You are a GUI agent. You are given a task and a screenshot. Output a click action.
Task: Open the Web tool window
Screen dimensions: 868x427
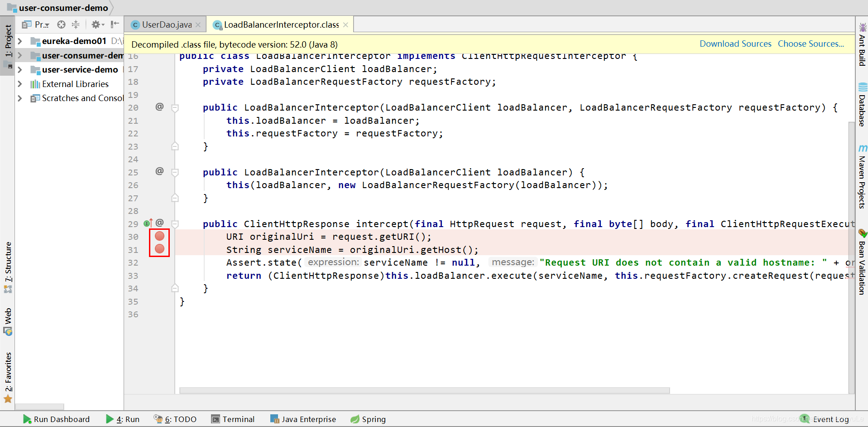[x=8, y=322]
